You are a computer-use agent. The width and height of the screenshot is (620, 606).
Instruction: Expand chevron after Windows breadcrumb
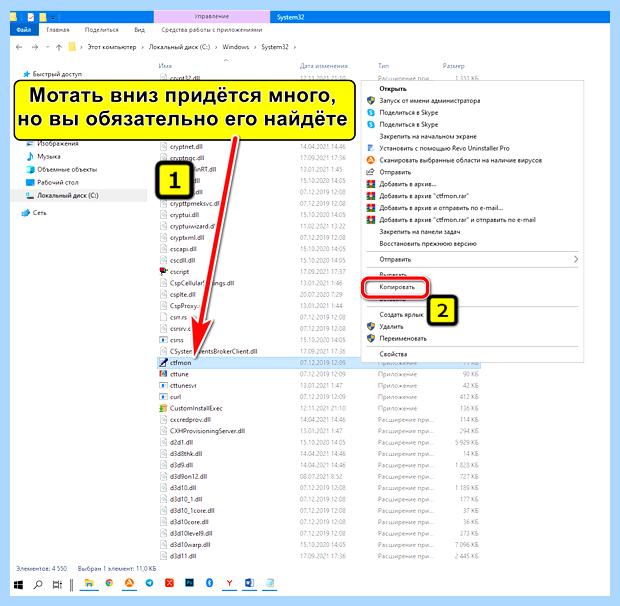click(x=255, y=47)
